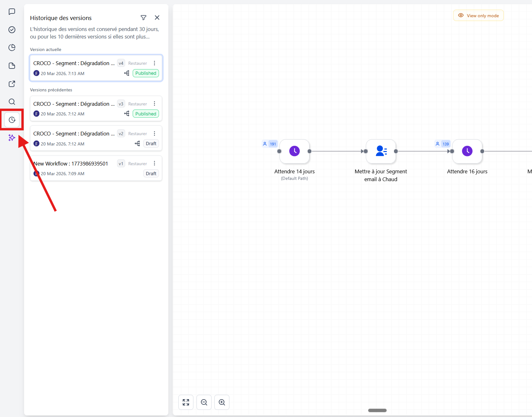This screenshot has height=417, width=532.
Task: Filter the version history list
Action: click(143, 18)
